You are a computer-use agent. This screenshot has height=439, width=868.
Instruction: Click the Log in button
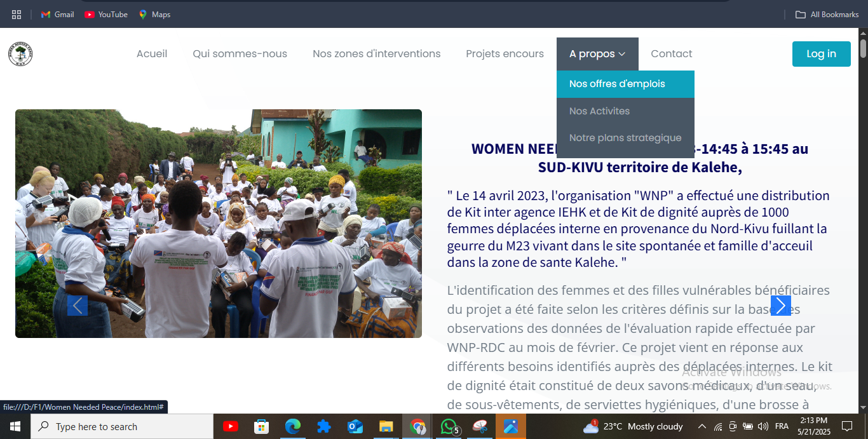(822, 54)
